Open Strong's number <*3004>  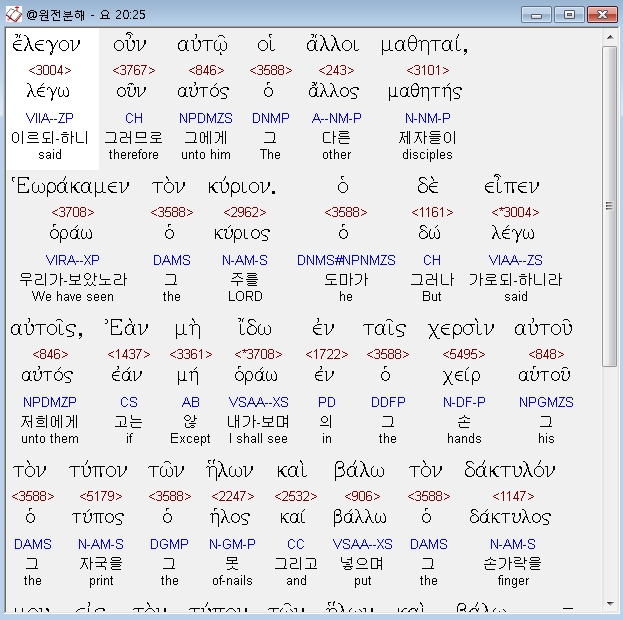pos(515,212)
